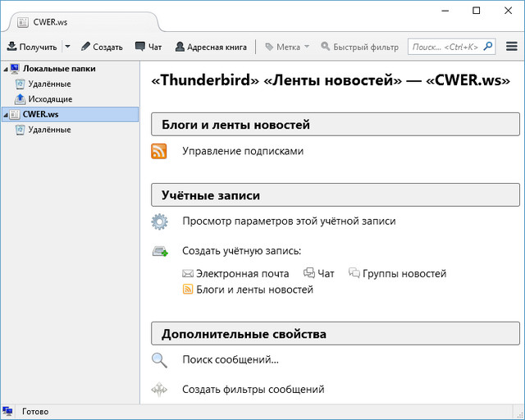Click the magnifier icon next to Поиск сообщений
525x420 pixels.
pyautogui.click(x=159, y=360)
